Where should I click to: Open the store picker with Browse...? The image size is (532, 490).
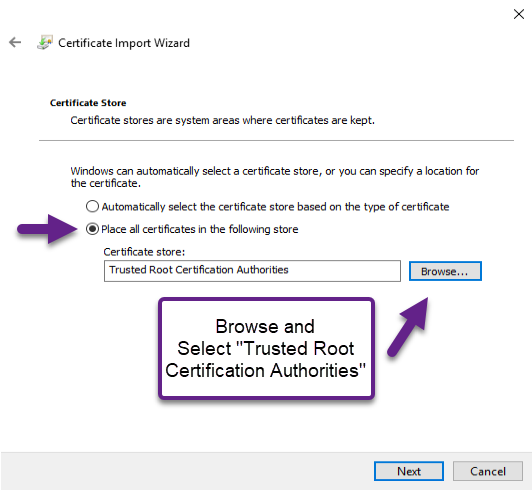pos(445,271)
